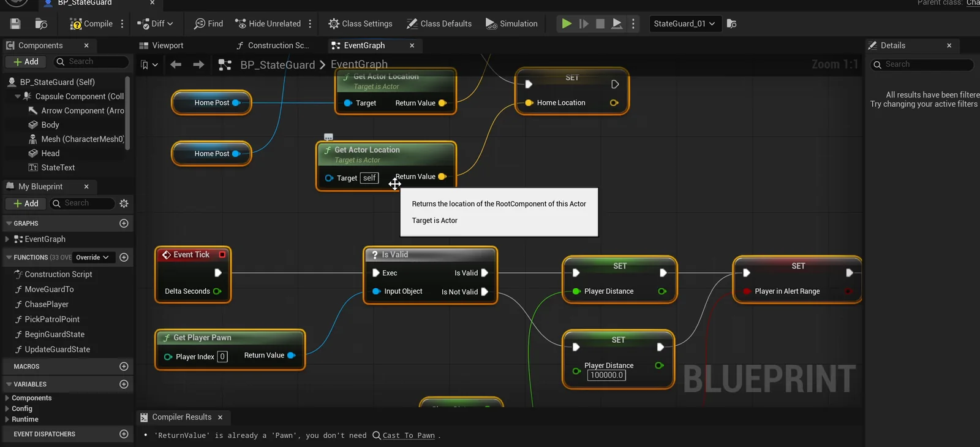Viewport: 980px width, 447px height.
Task: Close the Details panel
Action: tap(949, 45)
